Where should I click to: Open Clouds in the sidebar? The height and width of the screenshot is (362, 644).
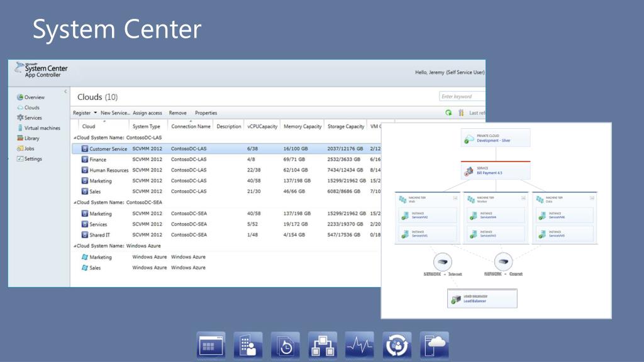[x=28, y=107]
